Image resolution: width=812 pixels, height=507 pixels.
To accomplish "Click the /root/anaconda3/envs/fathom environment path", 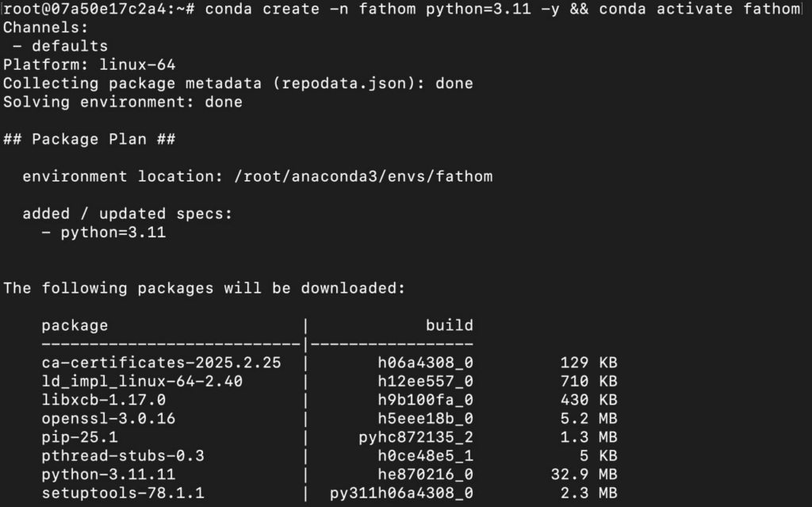I will tap(363, 176).
